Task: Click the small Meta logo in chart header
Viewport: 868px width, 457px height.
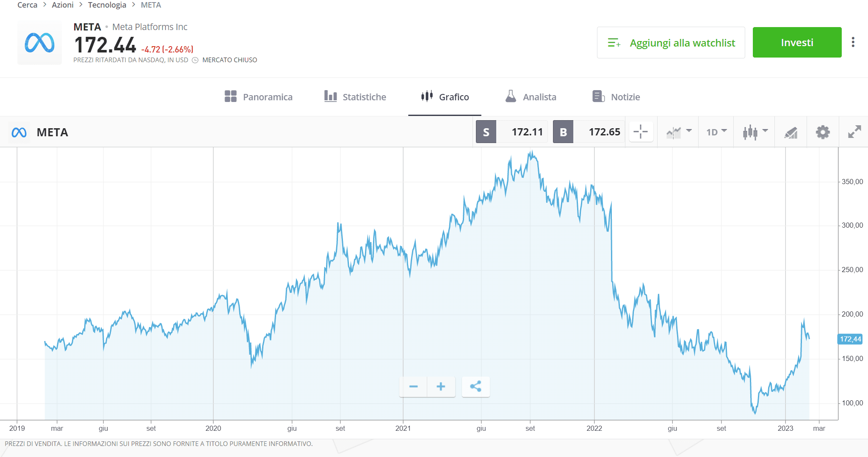Action: [19, 132]
